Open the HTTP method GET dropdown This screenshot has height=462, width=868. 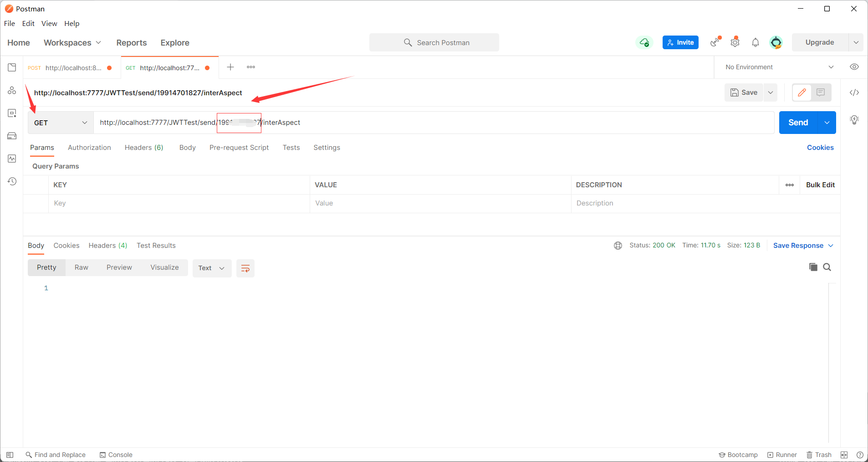tap(61, 123)
